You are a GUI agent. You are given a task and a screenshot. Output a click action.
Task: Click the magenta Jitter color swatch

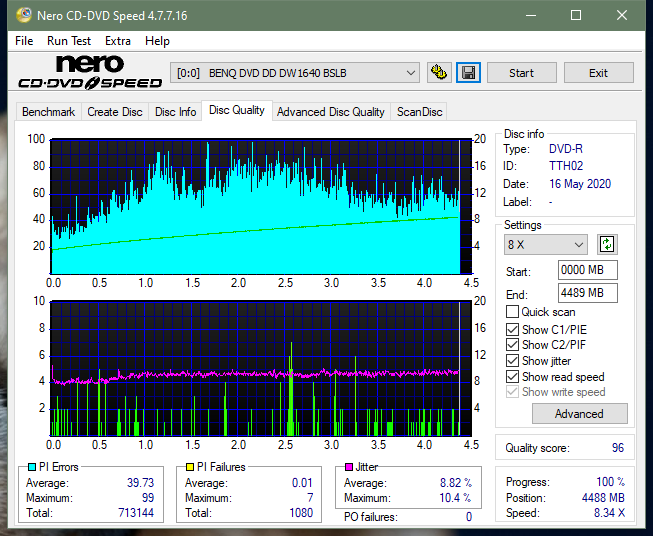click(x=349, y=467)
